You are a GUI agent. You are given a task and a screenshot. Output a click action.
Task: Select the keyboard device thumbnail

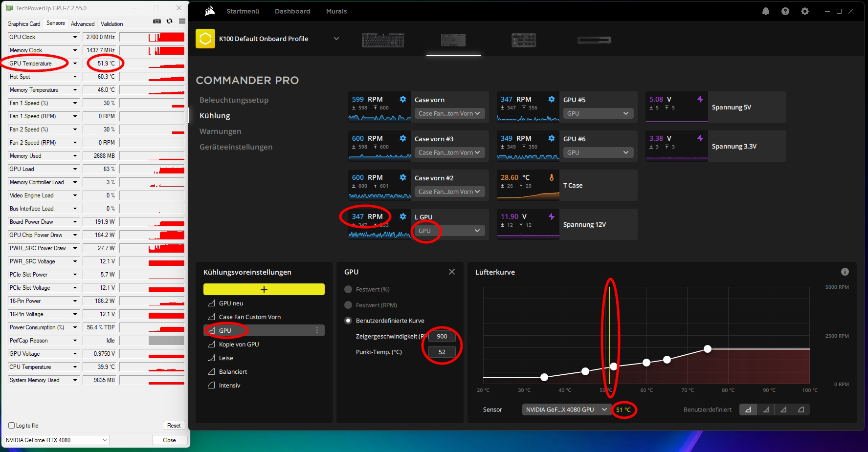tap(383, 40)
